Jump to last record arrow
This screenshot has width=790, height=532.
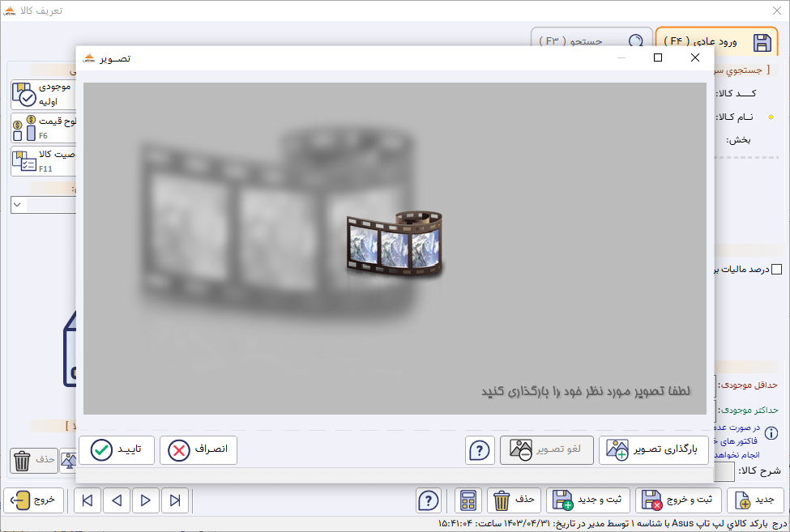pyautogui.click(x=175, y=500)
